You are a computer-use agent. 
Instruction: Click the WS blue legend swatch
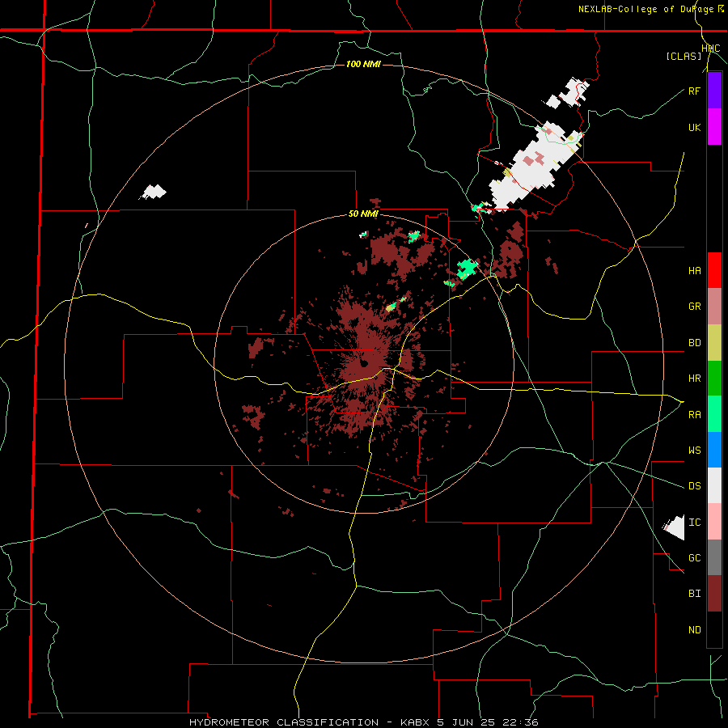[x=714, y=450]
